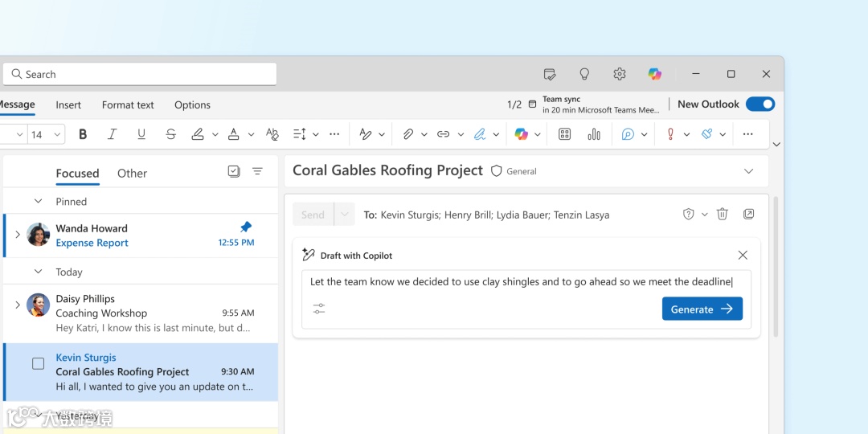Collapse the Today group

coord(39,272)
